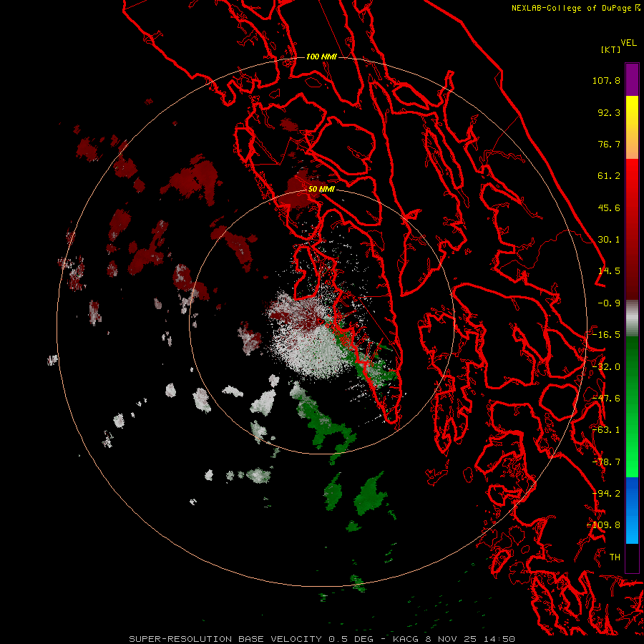Click the 92.3 velocity scale value
The height and width of the screenshot is (644, 644).
[609, 112]
